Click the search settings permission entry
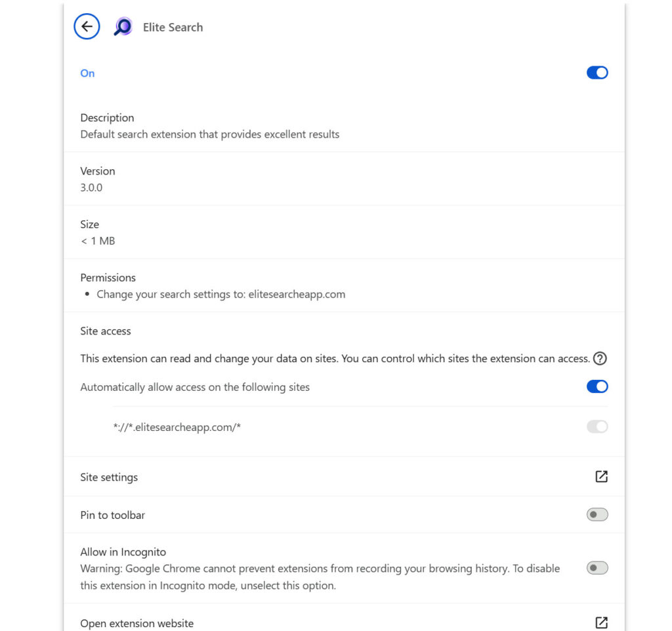 coord(220,295)
